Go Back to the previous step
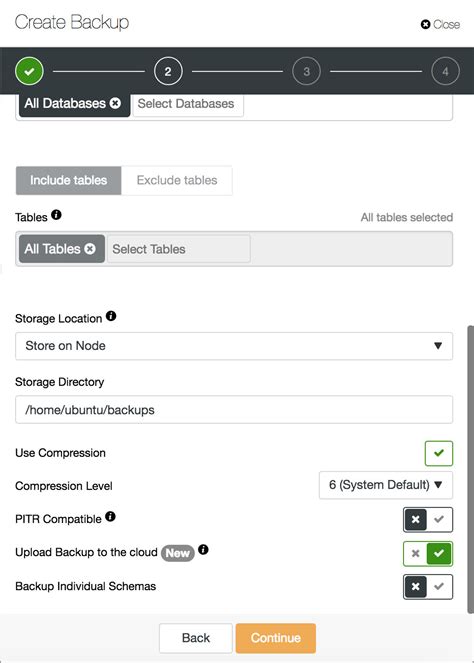 (196, 638)
